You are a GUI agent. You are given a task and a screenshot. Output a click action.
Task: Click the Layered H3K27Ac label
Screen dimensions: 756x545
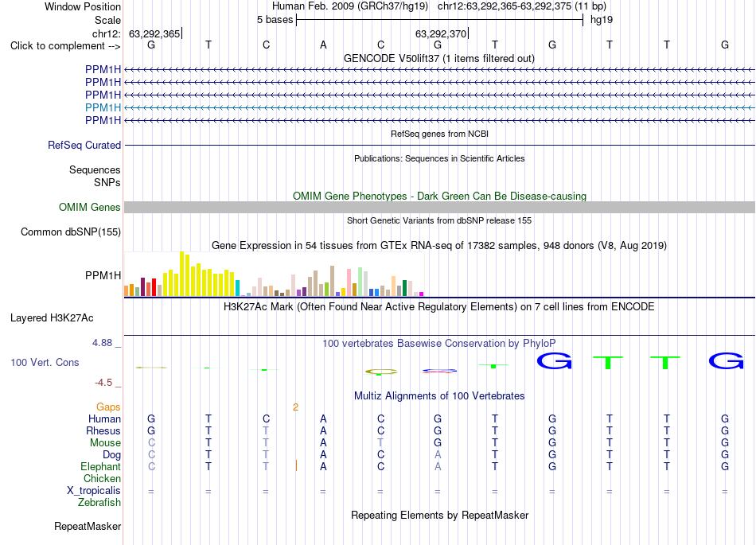pos(52,318)
